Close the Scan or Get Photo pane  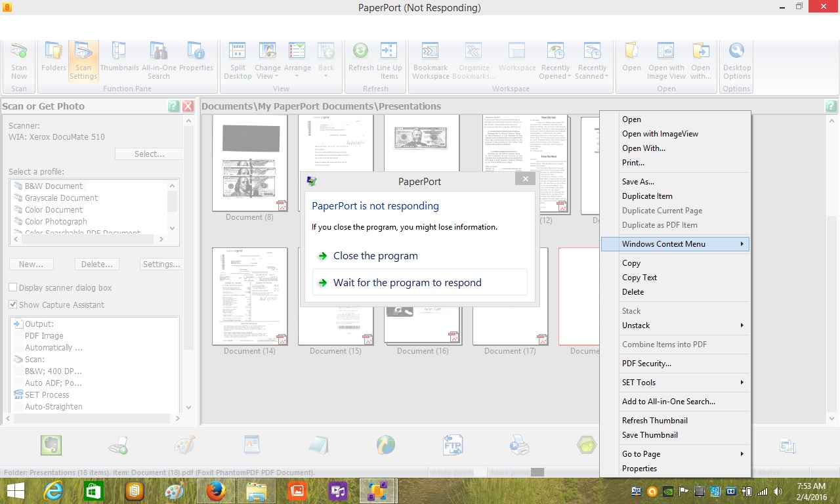188,106
